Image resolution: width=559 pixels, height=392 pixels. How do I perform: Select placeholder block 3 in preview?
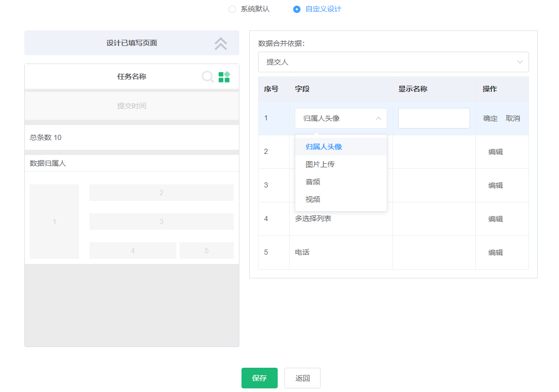pyautogui.click(x=161, y=222)
